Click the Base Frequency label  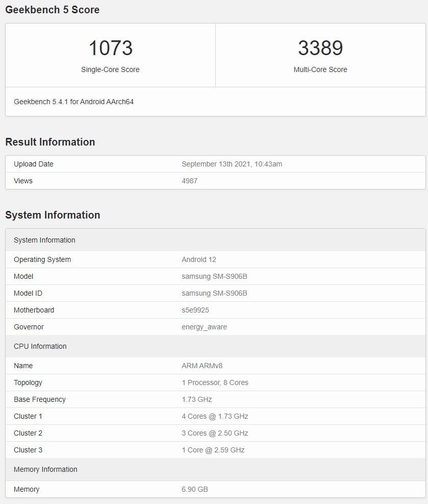pyautogui.click(x=39, y=399)
